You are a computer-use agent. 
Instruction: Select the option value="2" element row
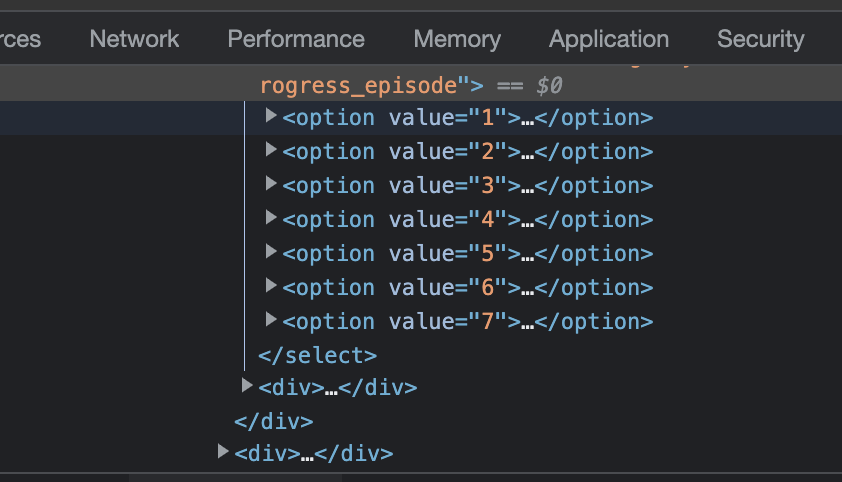(x=421, y=152)
